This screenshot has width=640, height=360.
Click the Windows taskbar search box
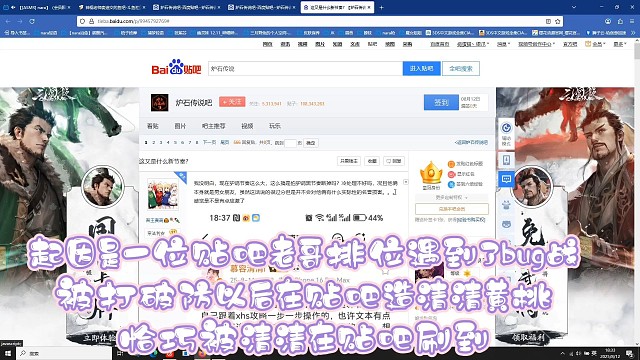(64, 353)
